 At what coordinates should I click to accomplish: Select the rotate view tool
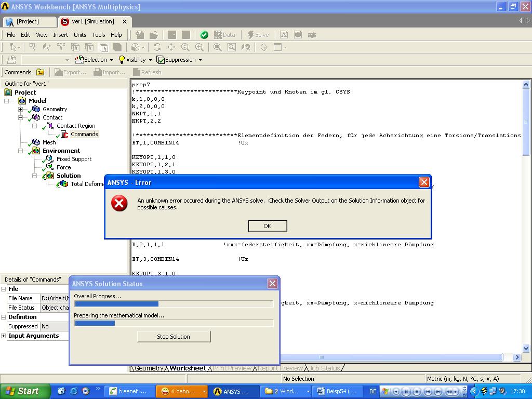[x=157, y=47]
